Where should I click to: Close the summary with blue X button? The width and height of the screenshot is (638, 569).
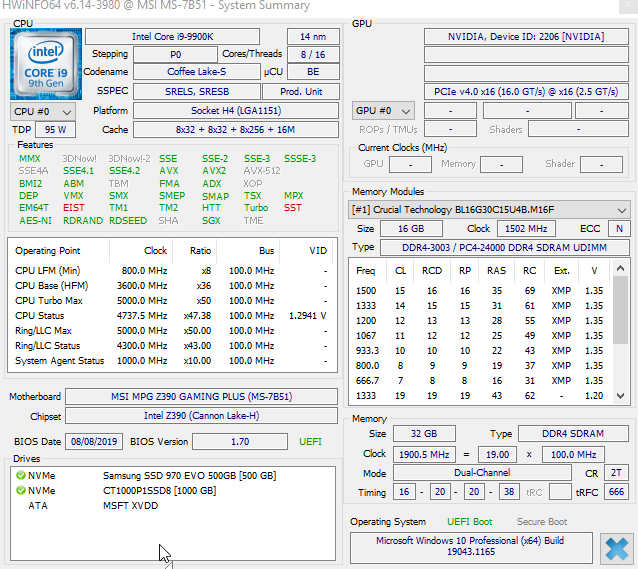(616, 549)
